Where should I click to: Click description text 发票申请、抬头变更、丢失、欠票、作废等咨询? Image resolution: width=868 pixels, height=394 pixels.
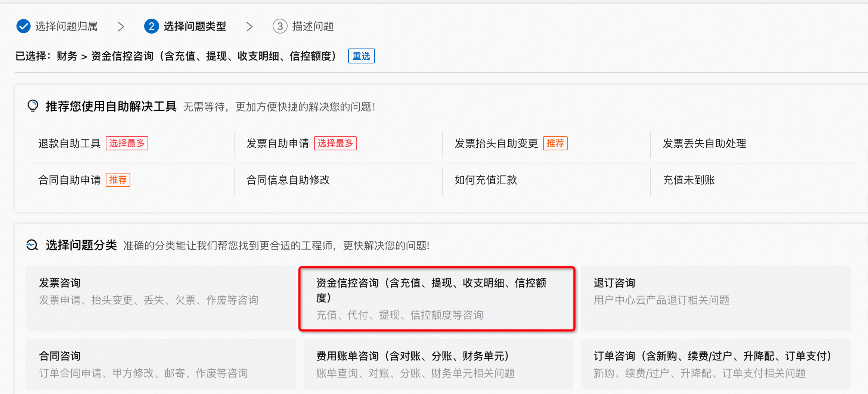coord(149,300)
